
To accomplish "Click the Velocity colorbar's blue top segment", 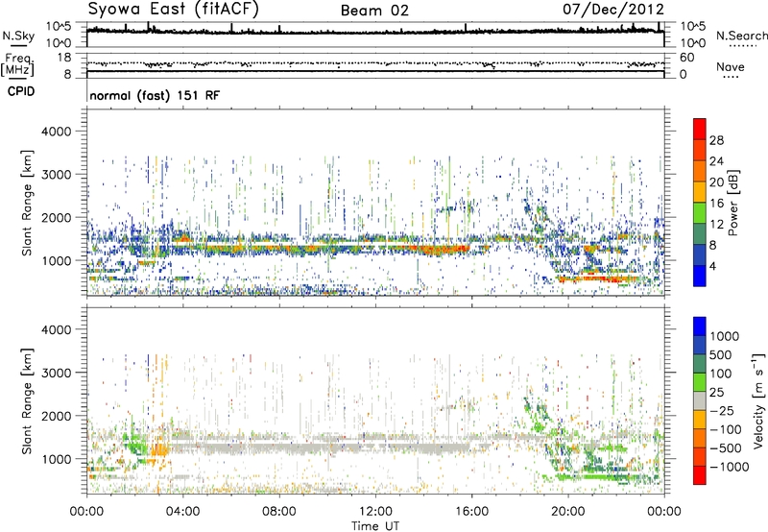I will (x=700, y=326).
